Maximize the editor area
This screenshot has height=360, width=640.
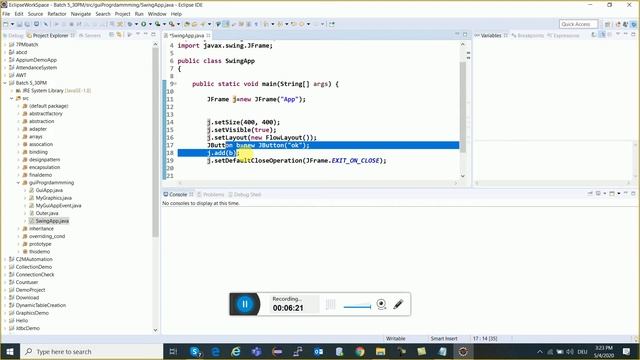pyautogui.click(x=465, y=35)
